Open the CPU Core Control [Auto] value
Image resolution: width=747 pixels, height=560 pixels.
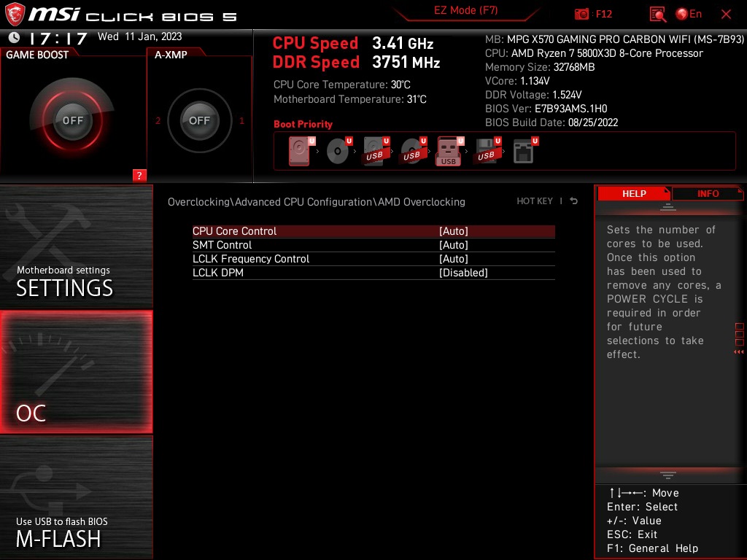point(454,231)
